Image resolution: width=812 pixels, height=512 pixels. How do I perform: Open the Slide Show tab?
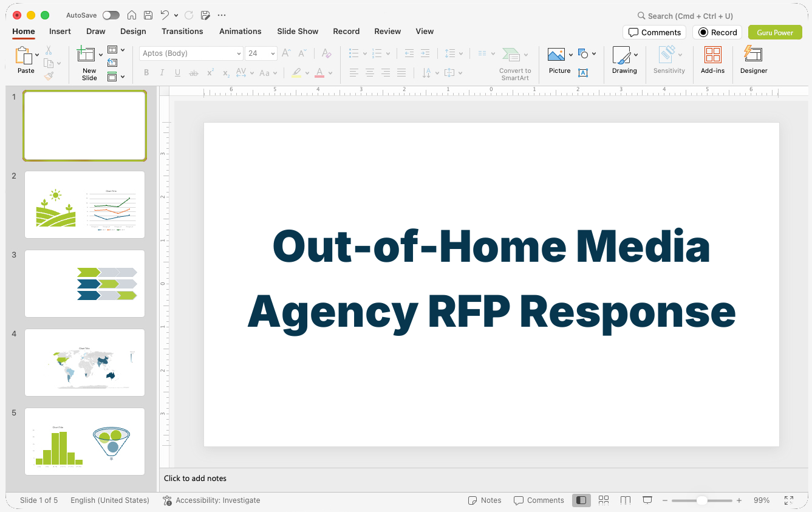(298, 32)
